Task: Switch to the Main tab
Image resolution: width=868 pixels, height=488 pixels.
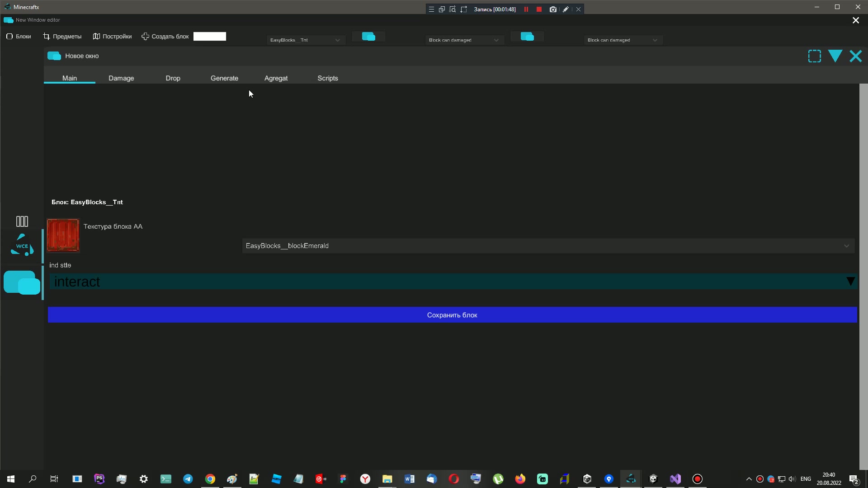Action: pos(70,78)
